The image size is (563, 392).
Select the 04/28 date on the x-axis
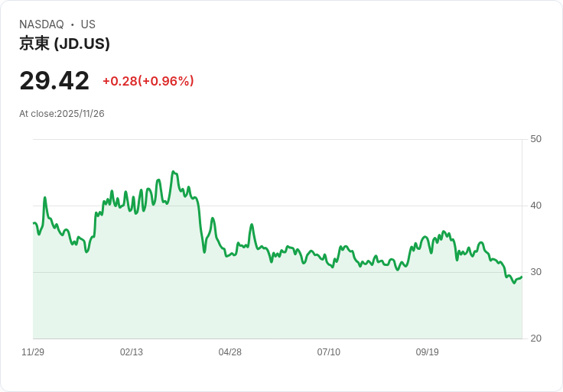click(x=230, y=352)
